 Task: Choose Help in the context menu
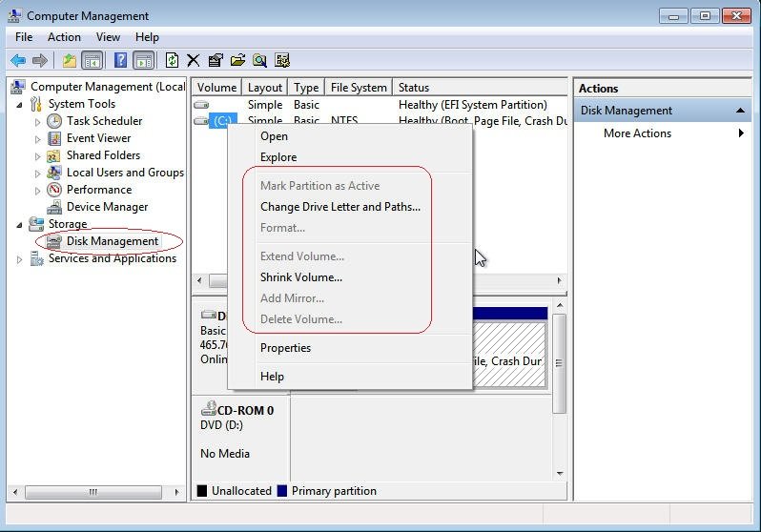click(x=350, y=377)
